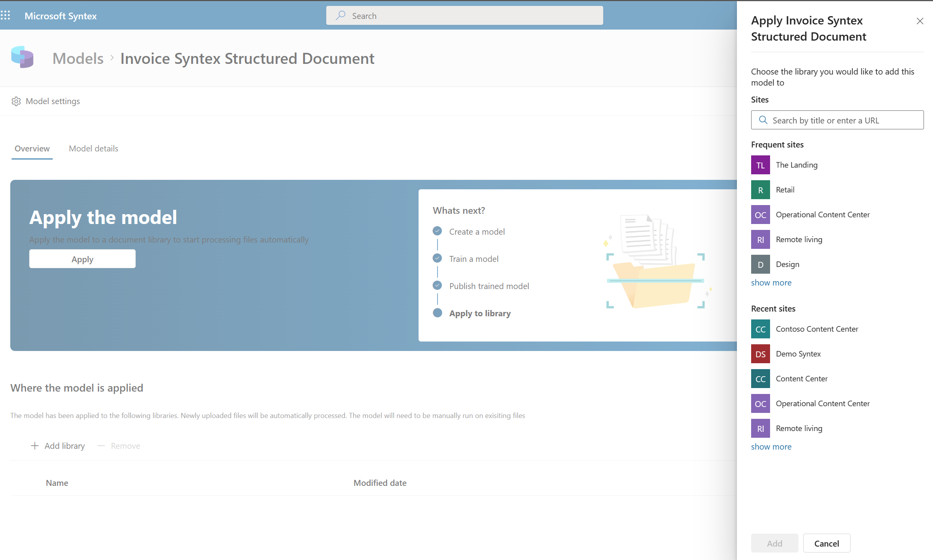Click the Train a model step label
The height and width of the screenshot is (560, 933).
474,259
